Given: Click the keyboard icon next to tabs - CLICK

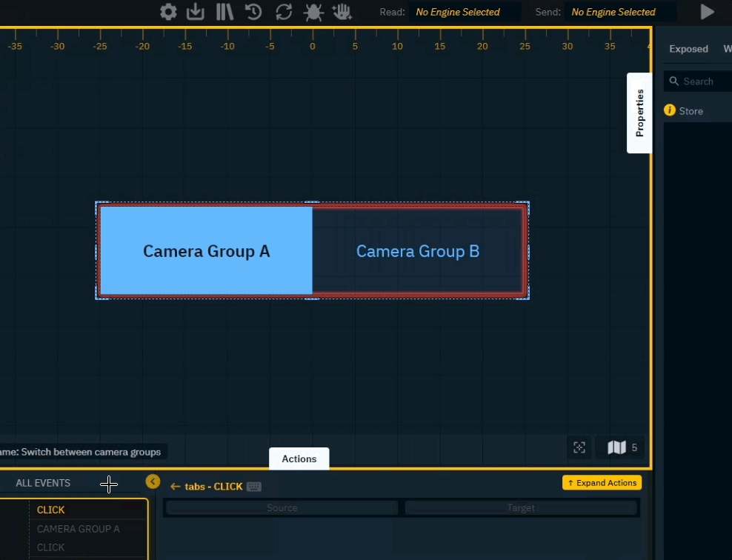Looking at the screenshot, I should tap(253, 487).
